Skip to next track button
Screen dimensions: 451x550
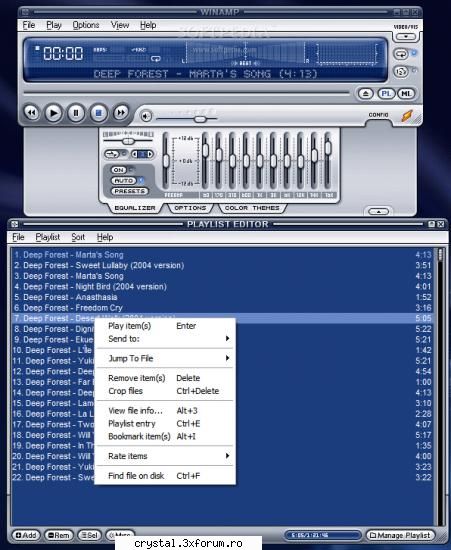coord(121,113)
